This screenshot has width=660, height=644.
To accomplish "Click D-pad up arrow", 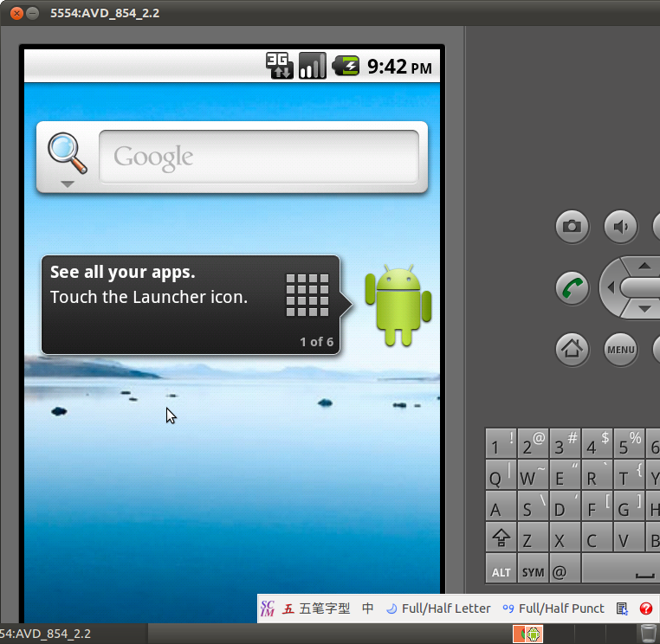I will (x=644, y=266).
